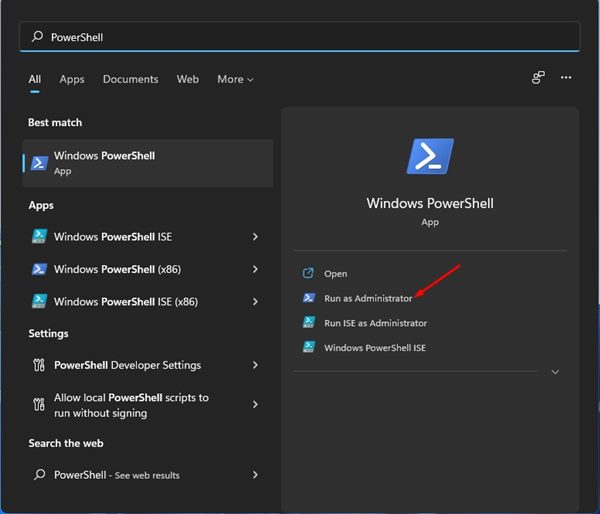Screen dimensions: 600x514
Task: Click the large Windows PowerShell logo in preview
Action: (430, 156)
